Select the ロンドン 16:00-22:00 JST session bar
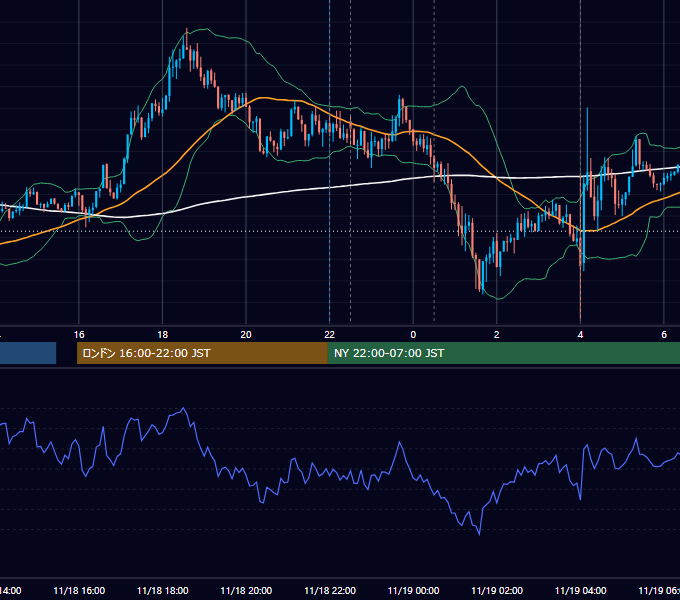 202,353
